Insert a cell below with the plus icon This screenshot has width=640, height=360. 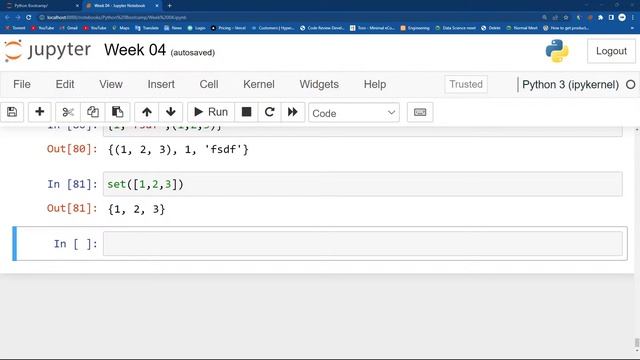coord(40,112)
